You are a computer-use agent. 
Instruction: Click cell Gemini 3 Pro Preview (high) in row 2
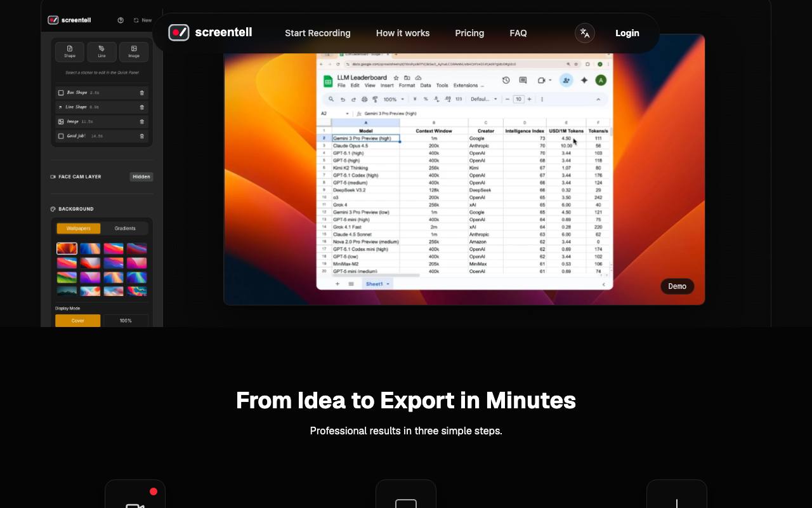coord(366,138)
